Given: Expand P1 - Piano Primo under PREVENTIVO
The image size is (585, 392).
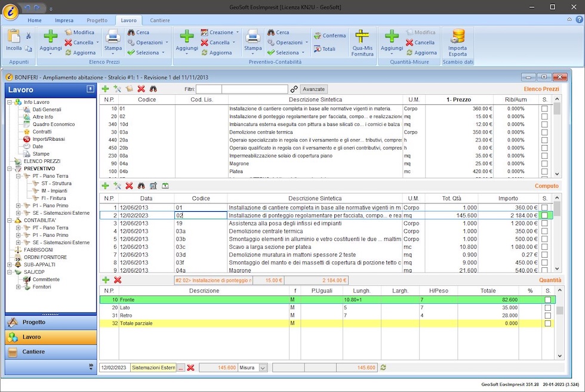Looking at the screenshot, I should pyautogui.click(x=19, y=205).
